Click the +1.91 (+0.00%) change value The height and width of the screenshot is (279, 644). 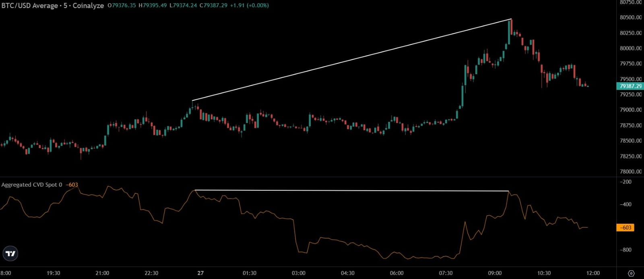(x=250, y=6)
